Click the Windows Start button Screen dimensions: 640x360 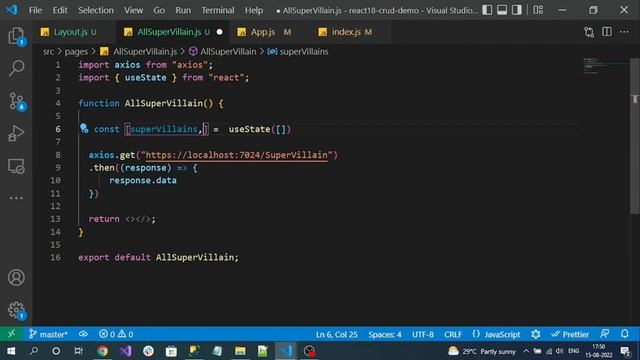11,351
